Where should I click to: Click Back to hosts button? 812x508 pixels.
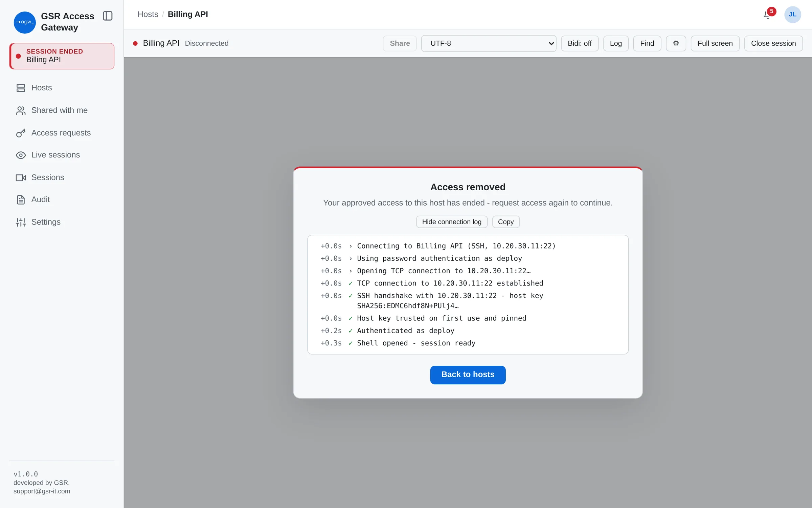(468, 375)
